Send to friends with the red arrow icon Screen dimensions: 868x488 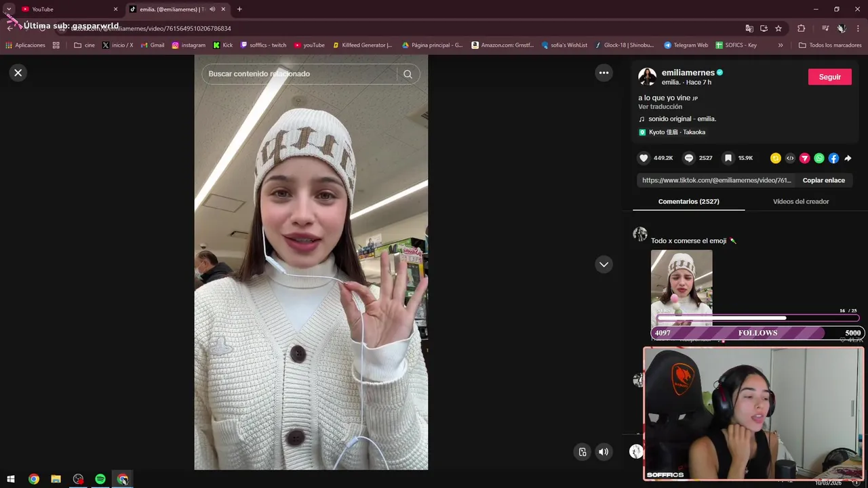coord(804,158)
